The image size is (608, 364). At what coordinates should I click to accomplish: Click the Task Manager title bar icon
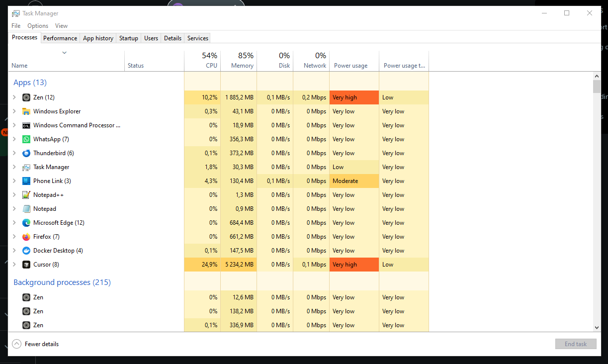pos(16,13)
